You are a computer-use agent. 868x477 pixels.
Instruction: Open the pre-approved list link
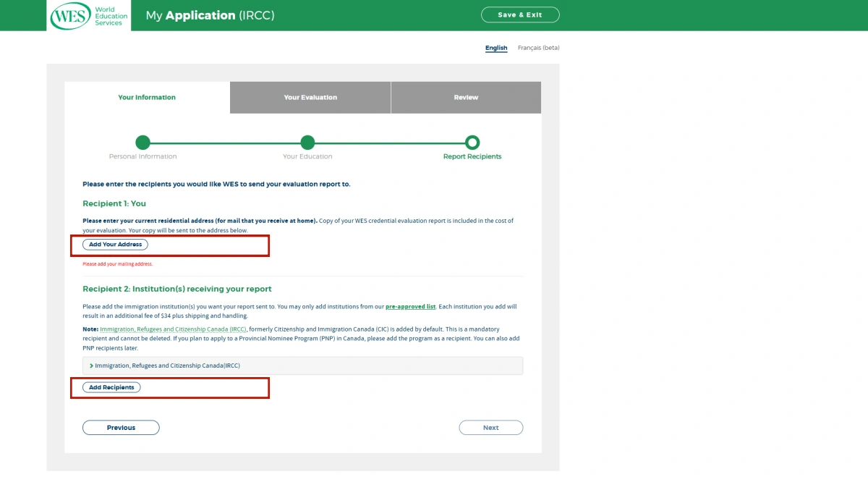click(x=411, y=307)
